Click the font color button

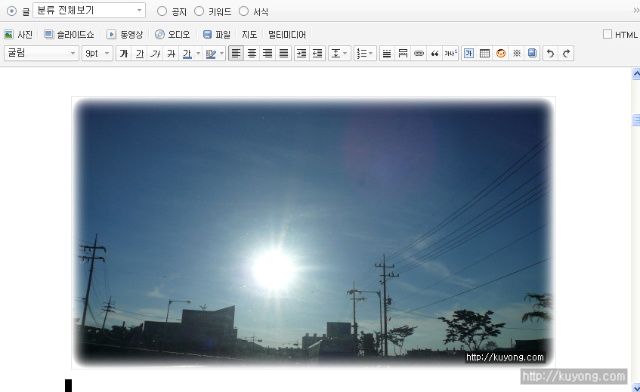pyautogui.click(x=187, y=53)
